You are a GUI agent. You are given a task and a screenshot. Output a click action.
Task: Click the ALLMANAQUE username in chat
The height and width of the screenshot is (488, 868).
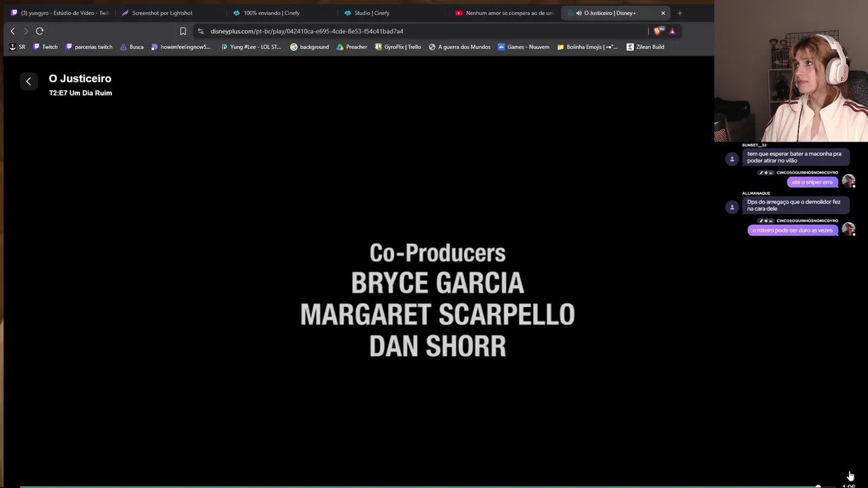click(x=756, y=193)
